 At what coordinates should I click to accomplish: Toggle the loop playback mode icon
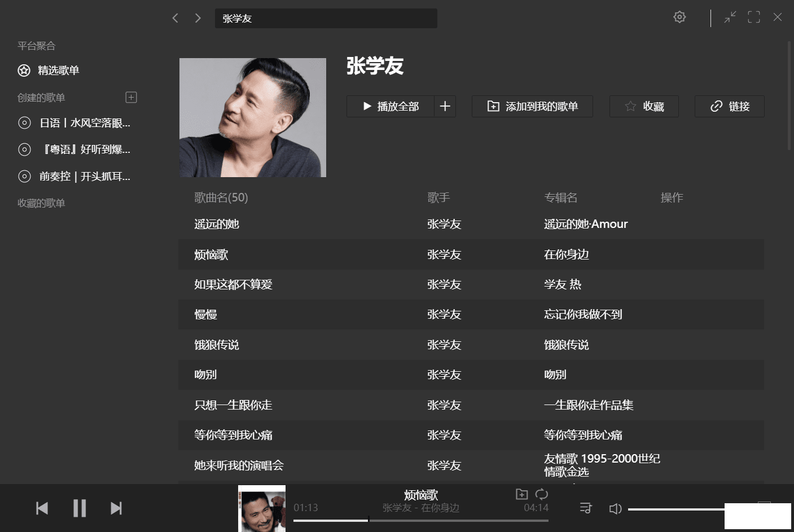point(542,494)
